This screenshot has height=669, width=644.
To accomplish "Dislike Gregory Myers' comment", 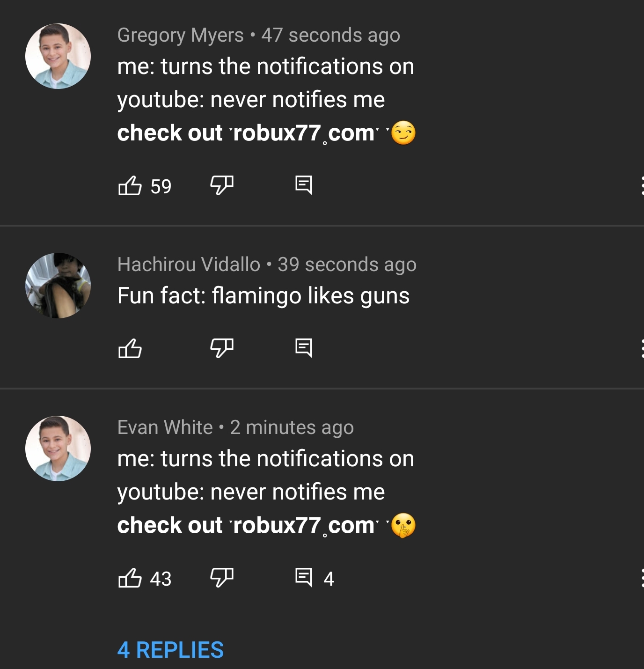I will [x=221, y=186].
